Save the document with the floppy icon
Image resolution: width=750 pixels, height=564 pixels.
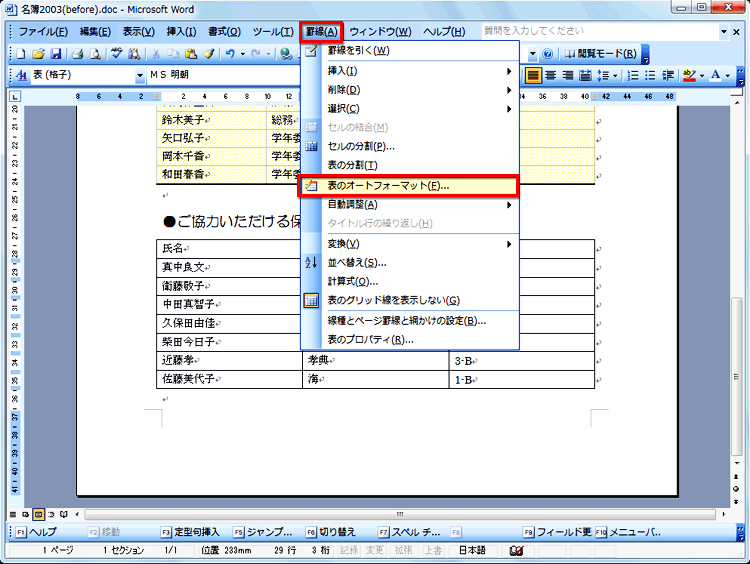(56, 54)
